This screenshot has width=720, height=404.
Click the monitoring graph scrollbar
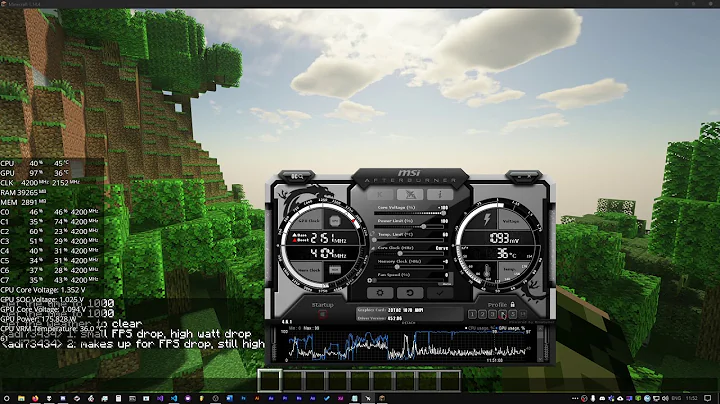point(540,344)
